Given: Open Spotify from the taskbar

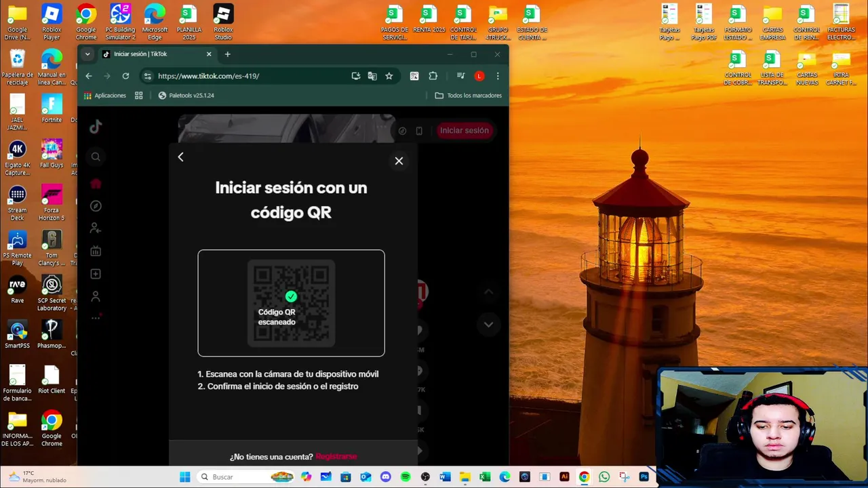Looking at the screenshot, I should point(406,477).
